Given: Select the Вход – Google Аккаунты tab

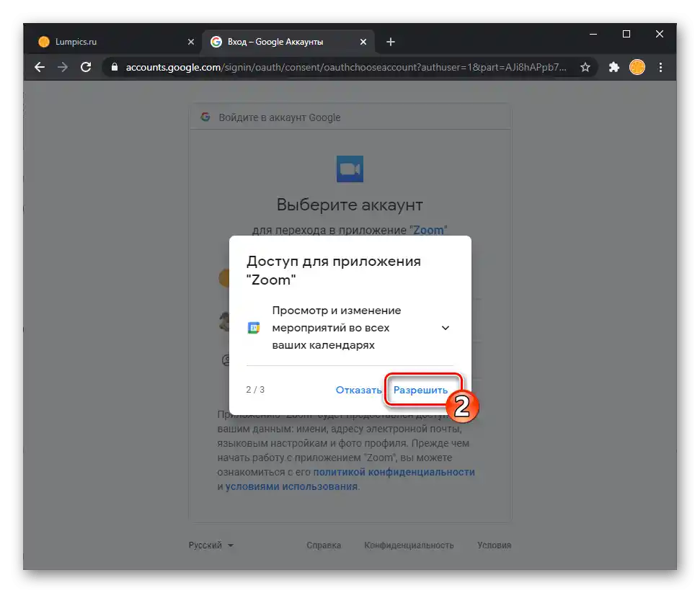Looking at the screenshot, I should click(288, 42).
